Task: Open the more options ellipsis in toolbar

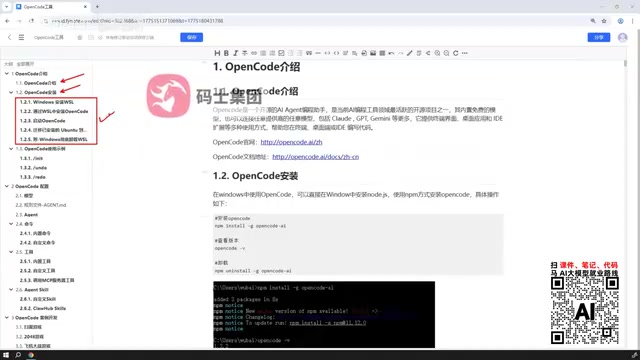Action: [x=464, y=53]
